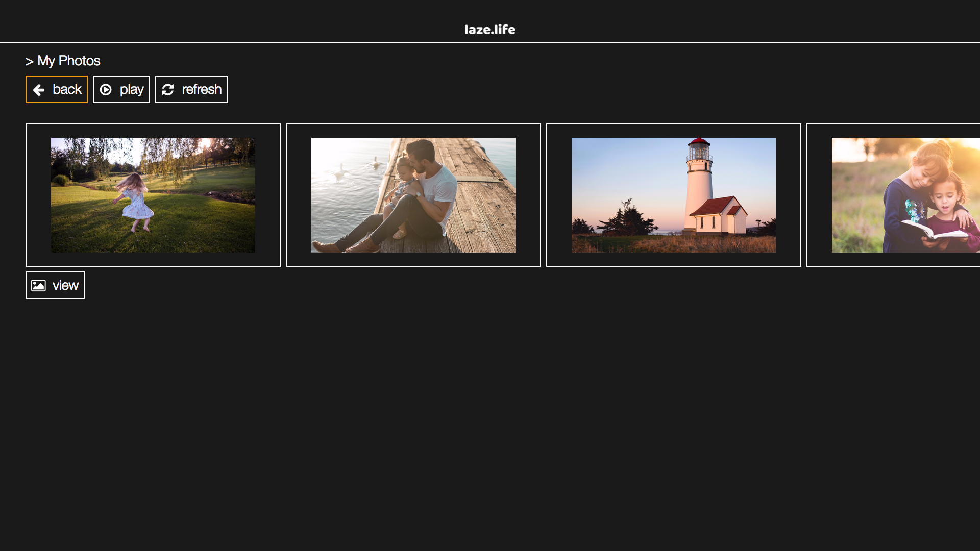Click the My Photos breadcrumb label
Screen dimensions: 980x551
coord(68,61)
